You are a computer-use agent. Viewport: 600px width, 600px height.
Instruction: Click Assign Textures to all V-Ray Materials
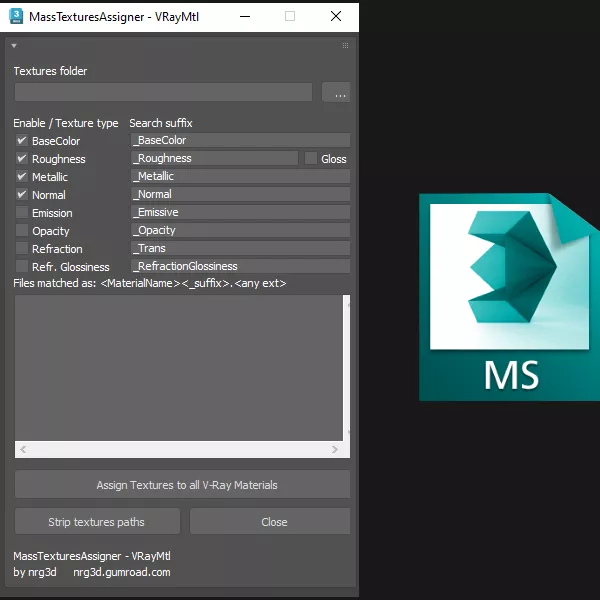coord(183,484)
